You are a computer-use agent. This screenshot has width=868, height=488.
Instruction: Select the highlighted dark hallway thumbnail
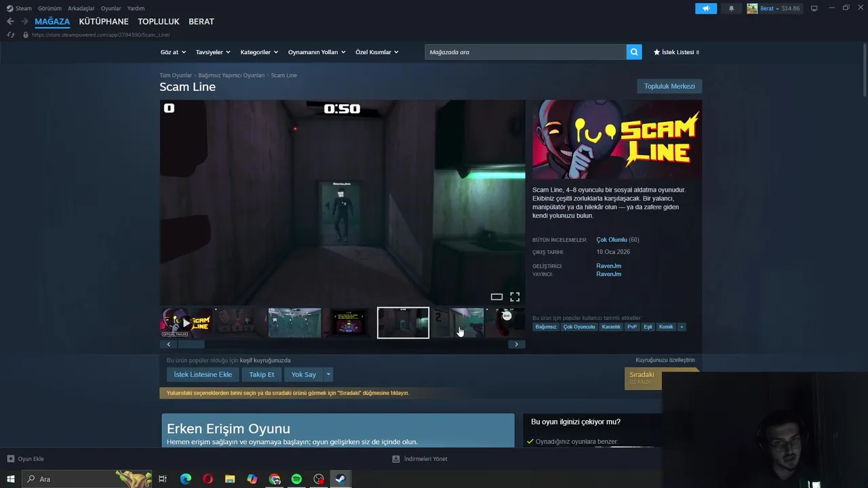[403, 323]
